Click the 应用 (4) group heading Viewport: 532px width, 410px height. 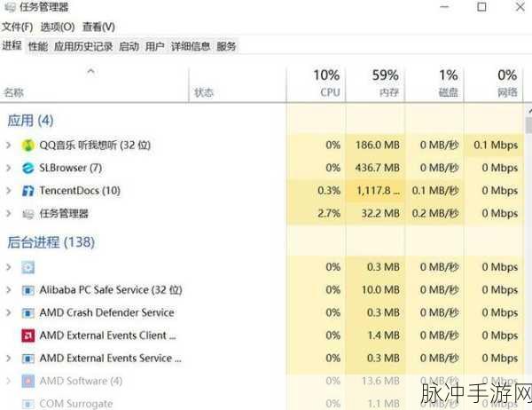30,121
